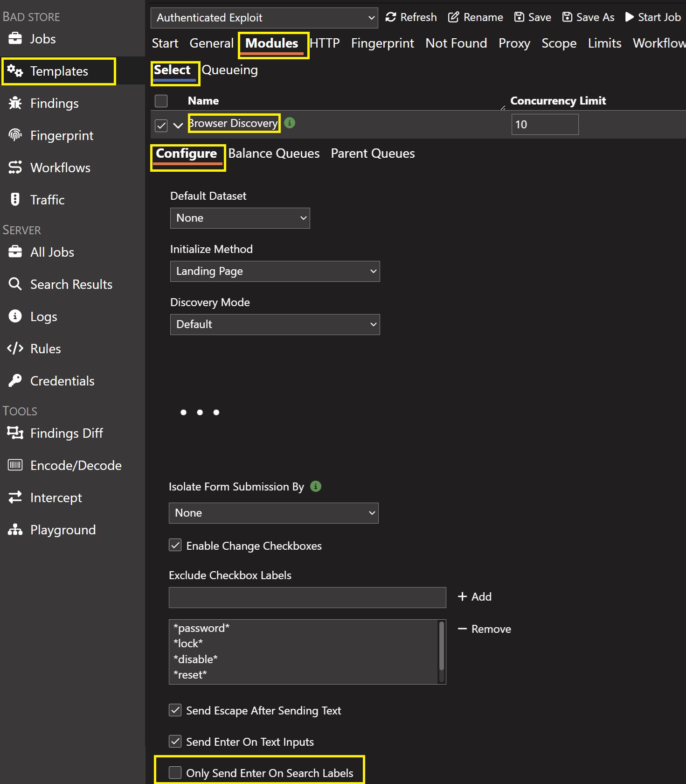
Task: Open the Balance Queues tab
Action: pyautogui.click(x=274, y=154)
